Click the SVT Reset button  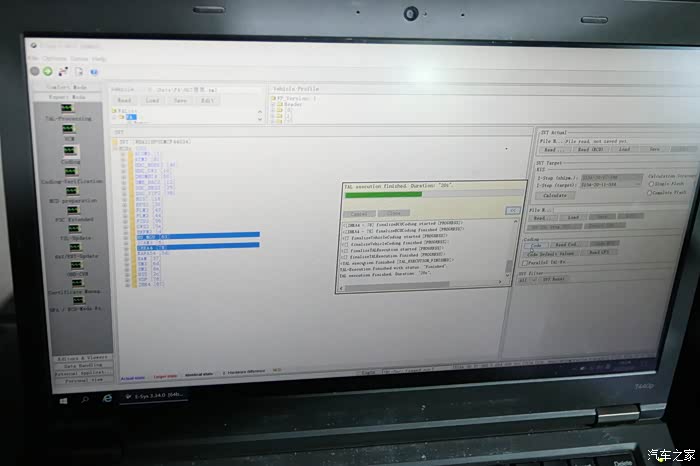(x=553, y=279)
